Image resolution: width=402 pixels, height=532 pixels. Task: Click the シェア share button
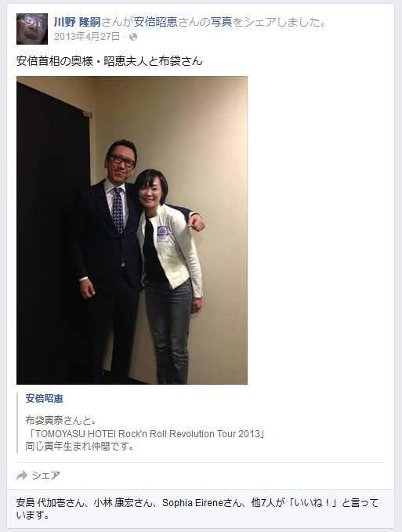pos(38,476)
